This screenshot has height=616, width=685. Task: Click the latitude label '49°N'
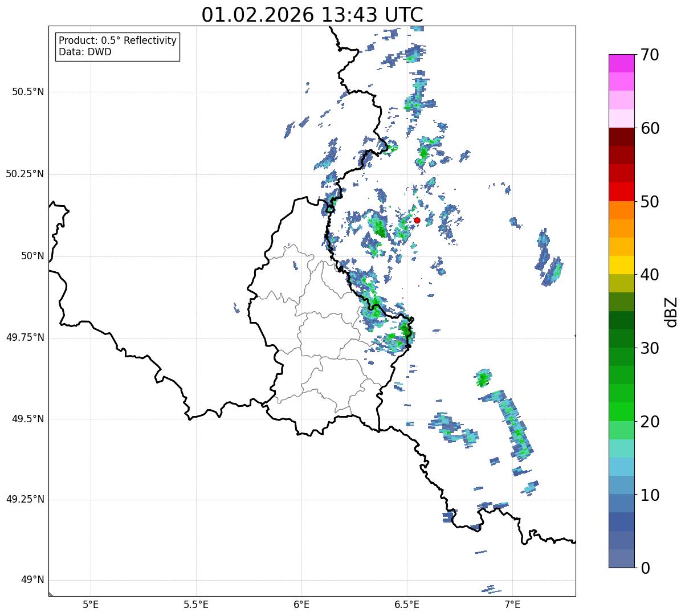tap(32, 580)
